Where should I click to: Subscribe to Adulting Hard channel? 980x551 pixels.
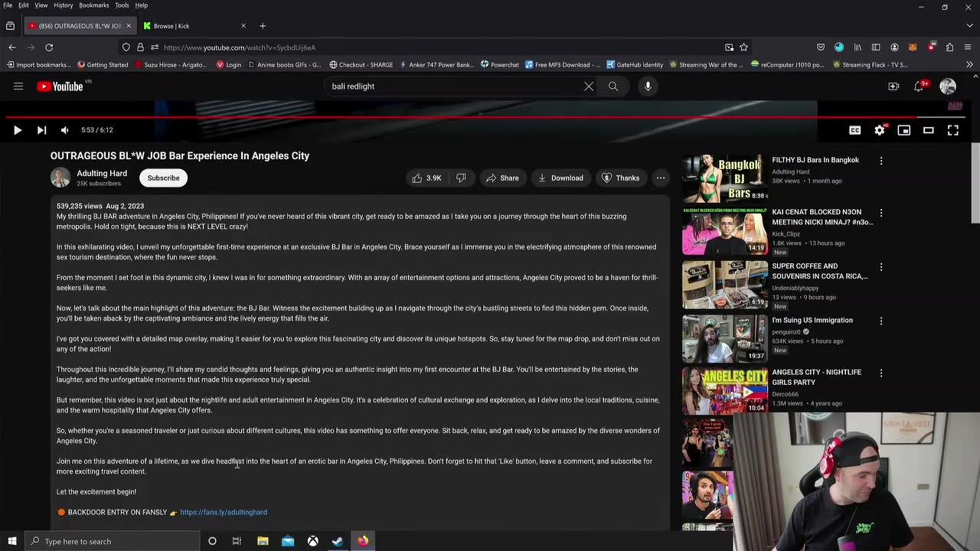click(x=164, y=178)
